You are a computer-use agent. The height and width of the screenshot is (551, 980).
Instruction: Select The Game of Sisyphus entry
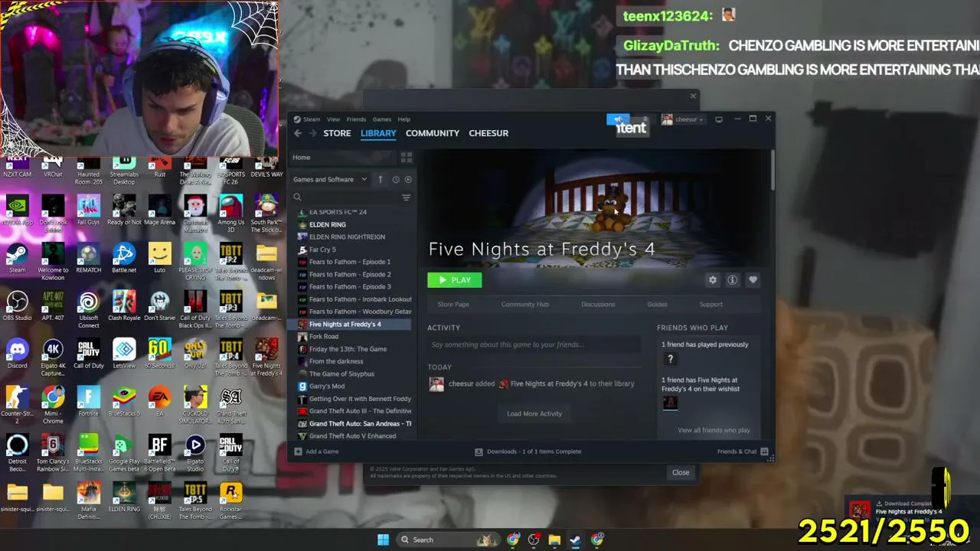pos(341,374)
